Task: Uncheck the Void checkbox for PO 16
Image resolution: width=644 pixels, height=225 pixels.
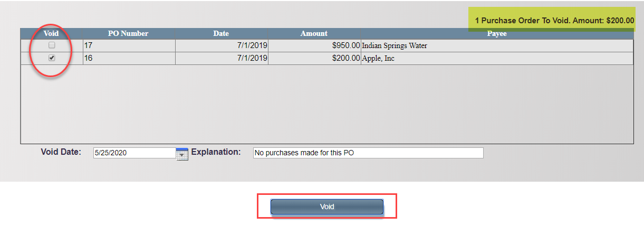Action: coord(52,58)
